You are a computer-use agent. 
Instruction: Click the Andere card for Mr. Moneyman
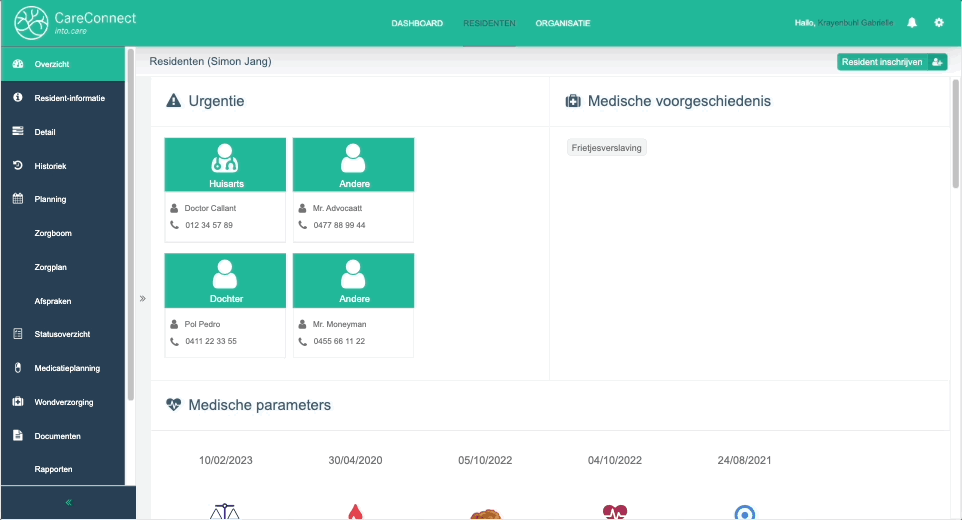[353, 280]
